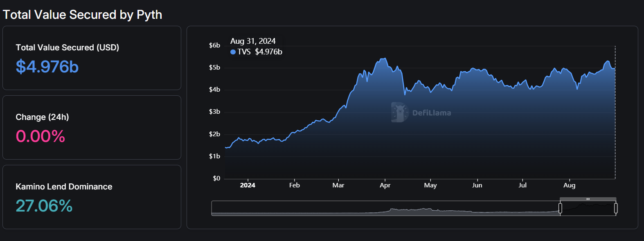The height and width of the screenshot is (241, 644).
Task: Click the $6b label on the y-axis
Action: 214,45
